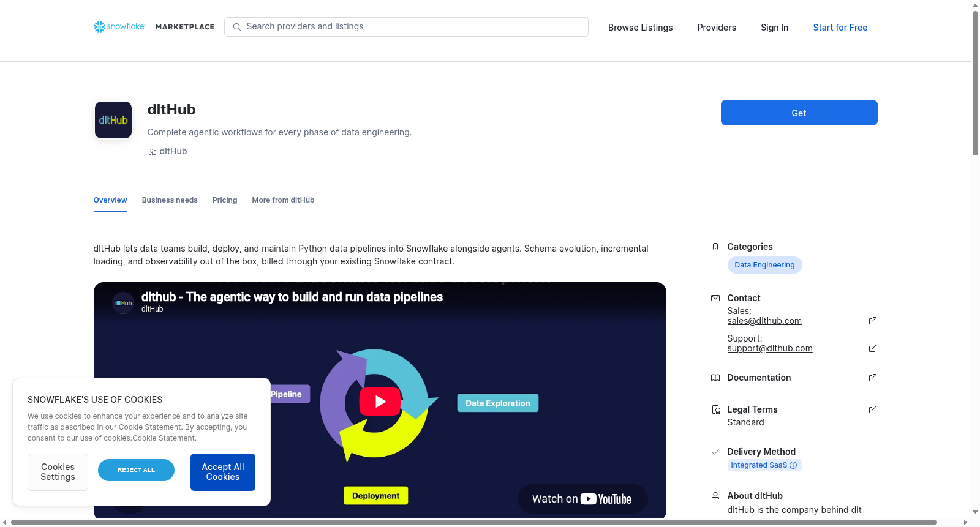The image size is (980, 527).
Task: Click the Legal Terms document icon
Action: click(715, 409)
